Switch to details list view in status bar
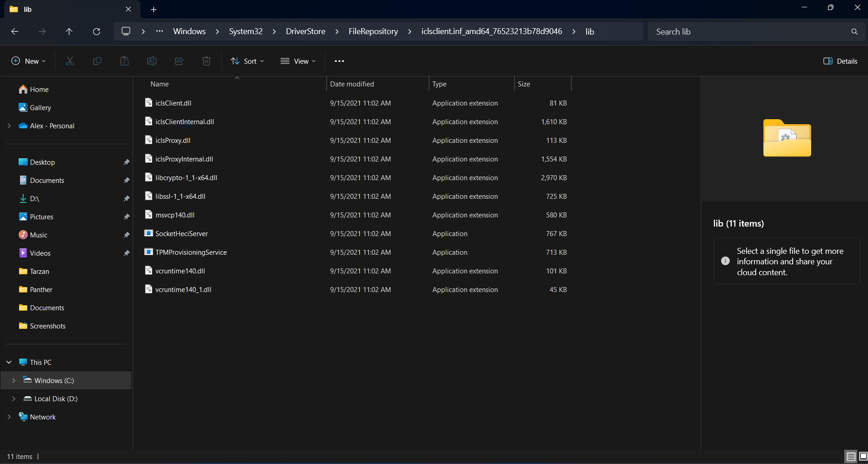 [851, 456]
